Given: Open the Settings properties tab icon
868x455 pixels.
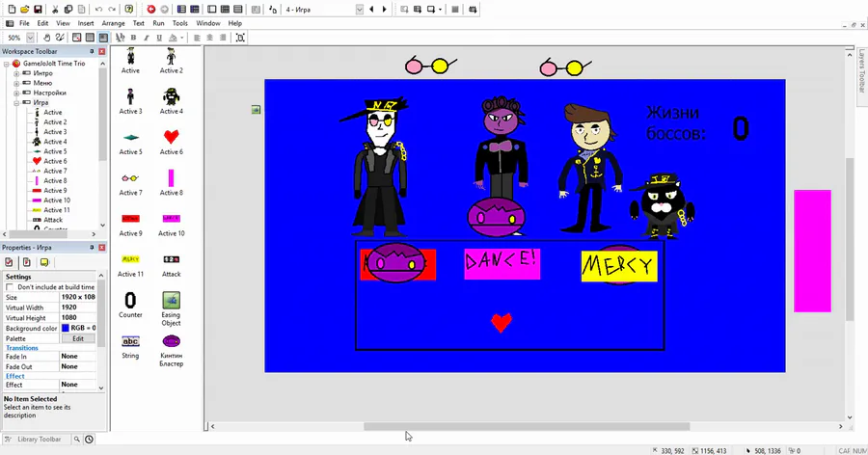Looking at the screenshot, I should (x=9, y=262).
